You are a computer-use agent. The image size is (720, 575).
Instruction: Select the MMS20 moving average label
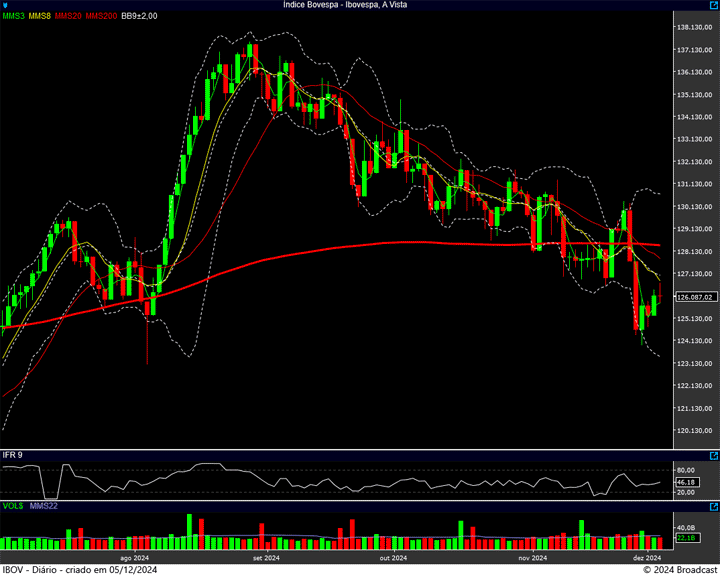[68, 16]
